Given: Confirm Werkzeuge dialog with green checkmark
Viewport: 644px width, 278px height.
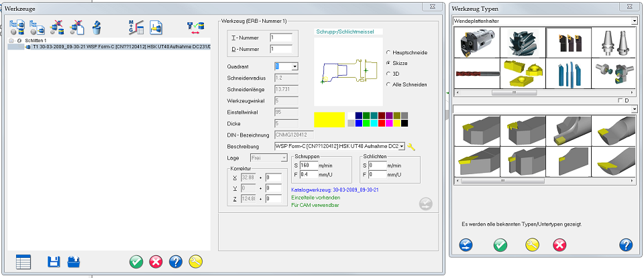Looking at the screenshot, I should (136, 262).
